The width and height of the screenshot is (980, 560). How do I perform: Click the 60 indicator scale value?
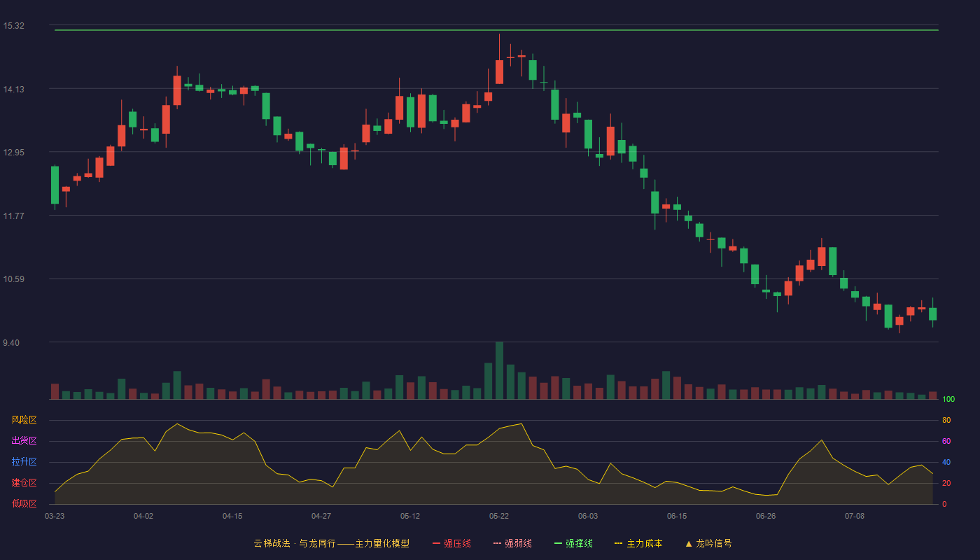click(946, 442)
